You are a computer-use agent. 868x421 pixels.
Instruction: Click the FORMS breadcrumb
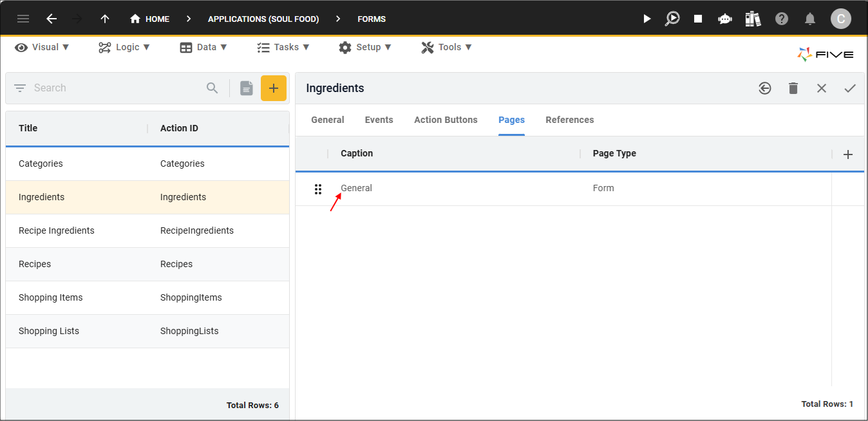click(x=372, y=19)
